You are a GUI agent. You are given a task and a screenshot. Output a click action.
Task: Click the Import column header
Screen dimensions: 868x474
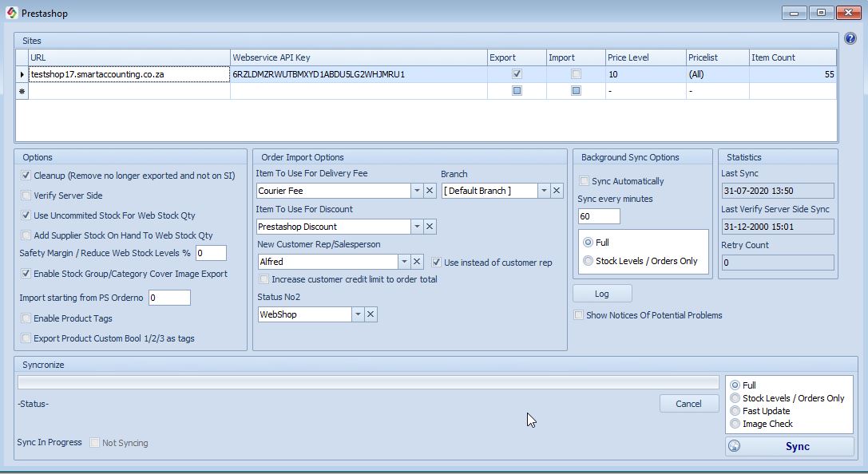click(x=576, y=57)
